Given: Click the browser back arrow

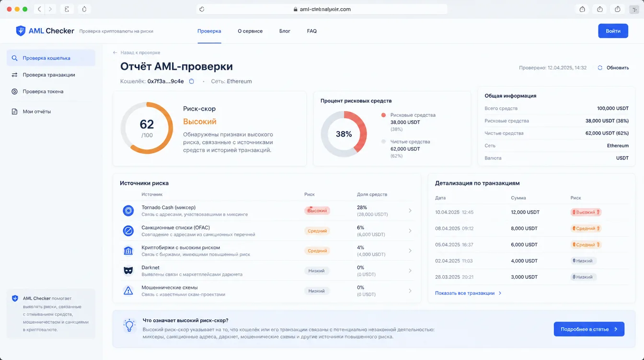Looking at the screenshot, I should point(39,9).
